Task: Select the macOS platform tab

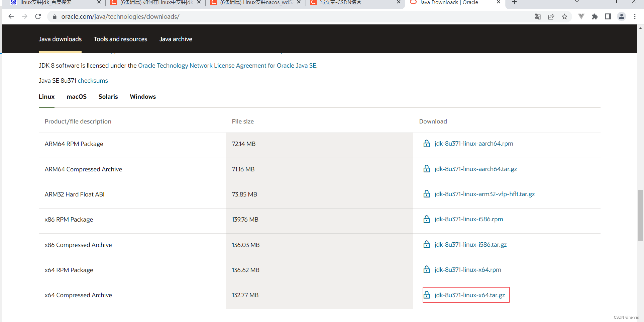Action: [x=77, y=97]
